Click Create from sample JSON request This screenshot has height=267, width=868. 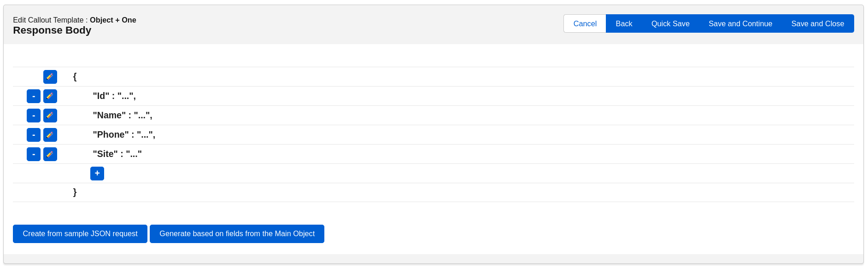point(80,234)
